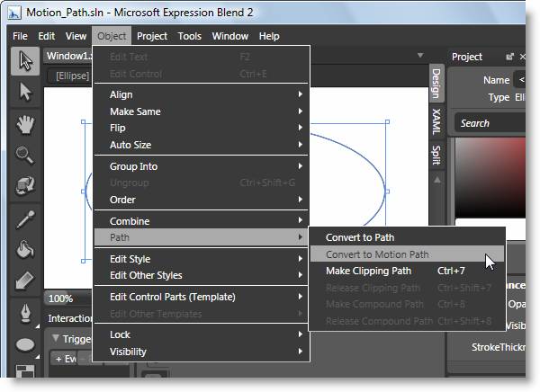540x392 pixels.
Task: Expand the Flip submenu
Action: point(201,128)
